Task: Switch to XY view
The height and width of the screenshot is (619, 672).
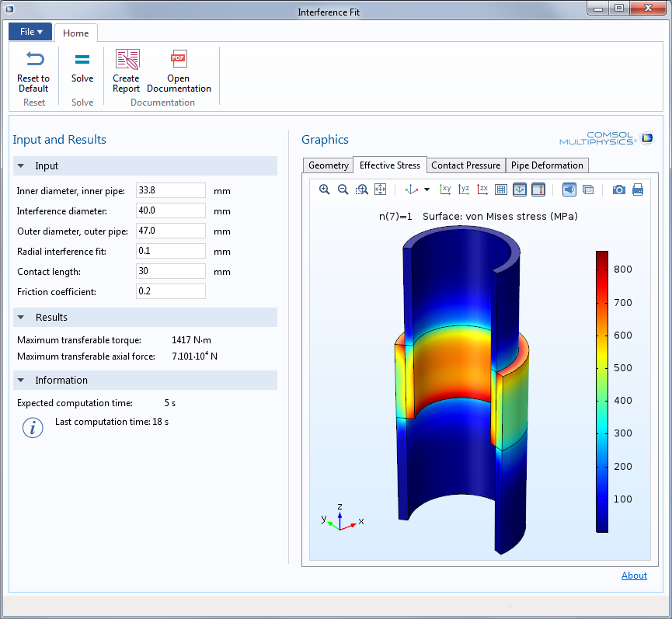Action: pyautogui.click(x=445, y=190)
